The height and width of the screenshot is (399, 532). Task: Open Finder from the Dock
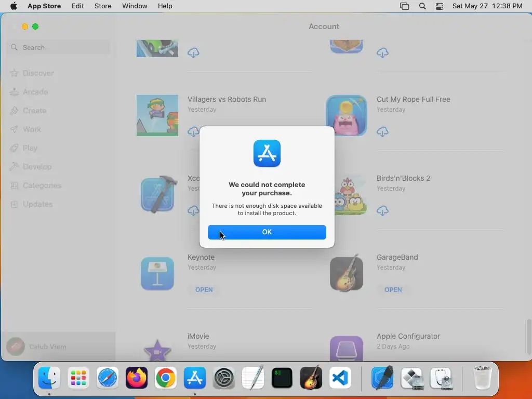click(x=49, y=378)
